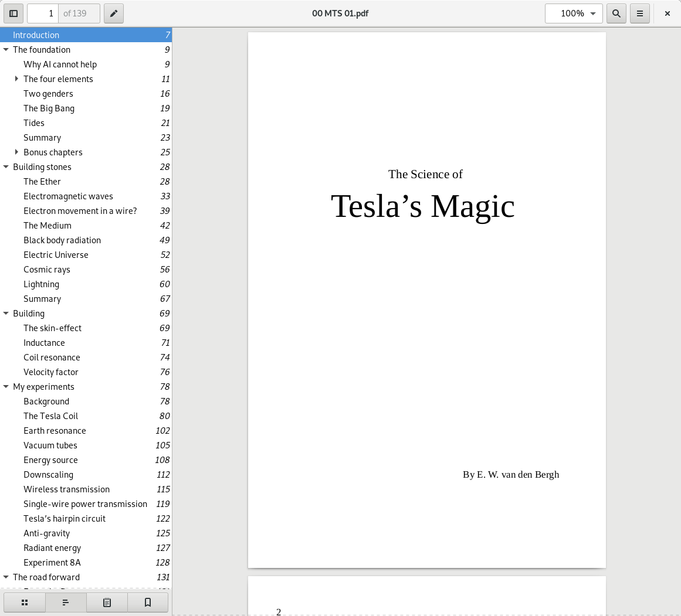681x616 pixels.
Task: Switch sidebar to annotations view
Action: [x=107, y=603]
